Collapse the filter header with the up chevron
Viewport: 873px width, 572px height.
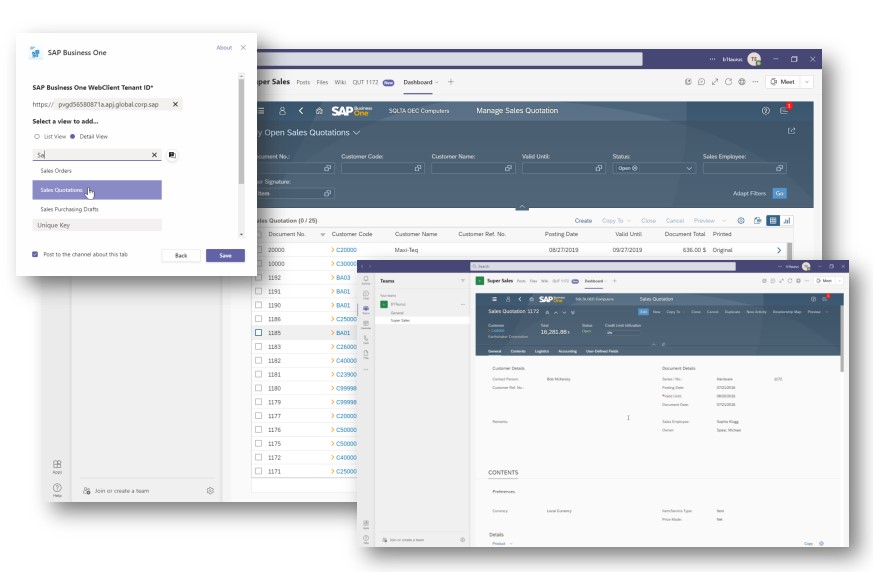pyautogui.click(x=522, y=207)
